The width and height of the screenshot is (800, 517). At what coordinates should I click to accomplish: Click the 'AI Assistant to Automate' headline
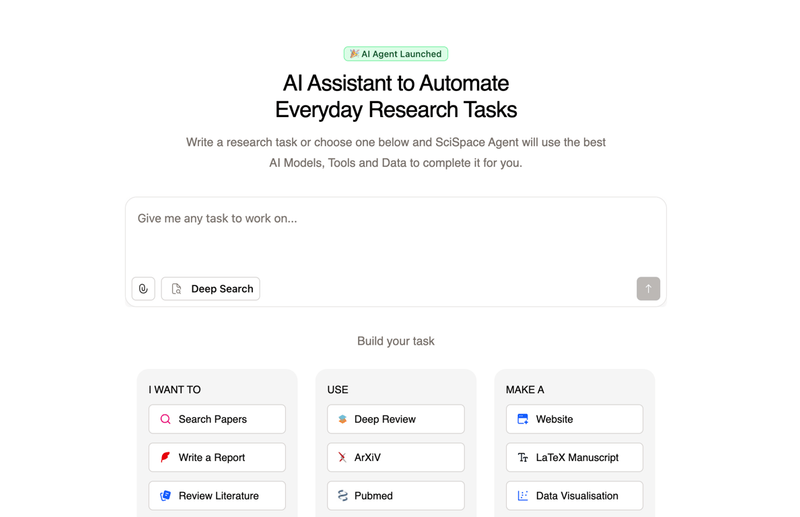396,83
